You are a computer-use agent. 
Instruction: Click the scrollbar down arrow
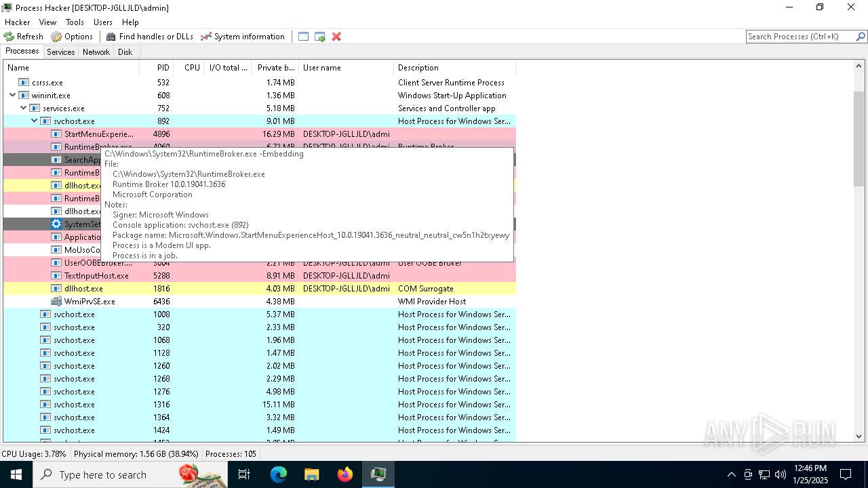click(859, 436)
